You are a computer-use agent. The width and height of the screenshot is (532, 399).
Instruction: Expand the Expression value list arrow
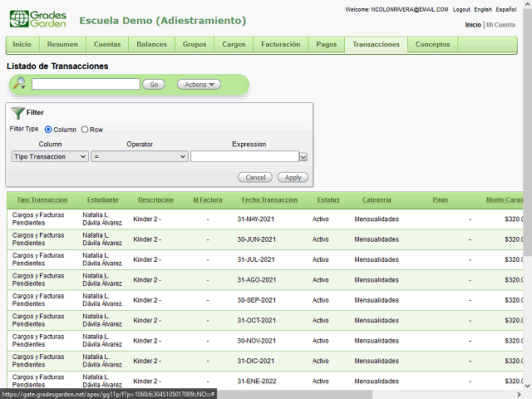(x=303, y=156)
